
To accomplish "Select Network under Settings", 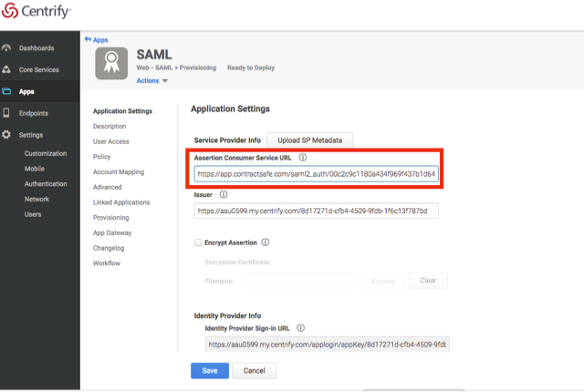I will coord(36,199).
